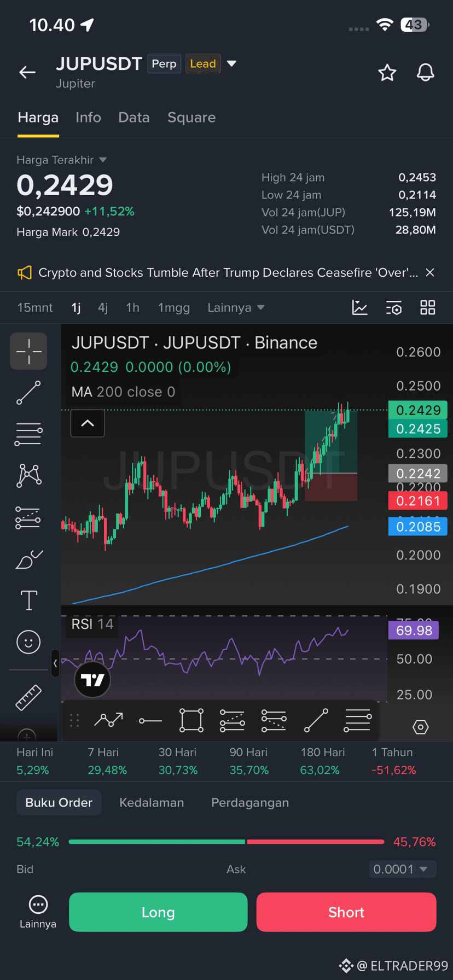453x980 pixels.
Task: Expand the 0.0001 price precision dropdown
Action: tap(402, 869)
